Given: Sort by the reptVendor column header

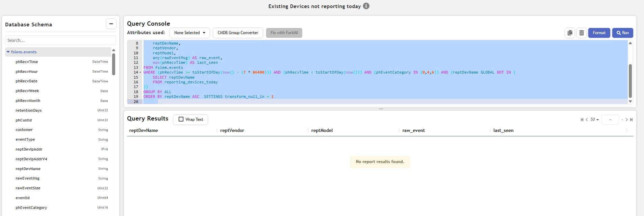Looking at the screenshot, I should 232,130.
